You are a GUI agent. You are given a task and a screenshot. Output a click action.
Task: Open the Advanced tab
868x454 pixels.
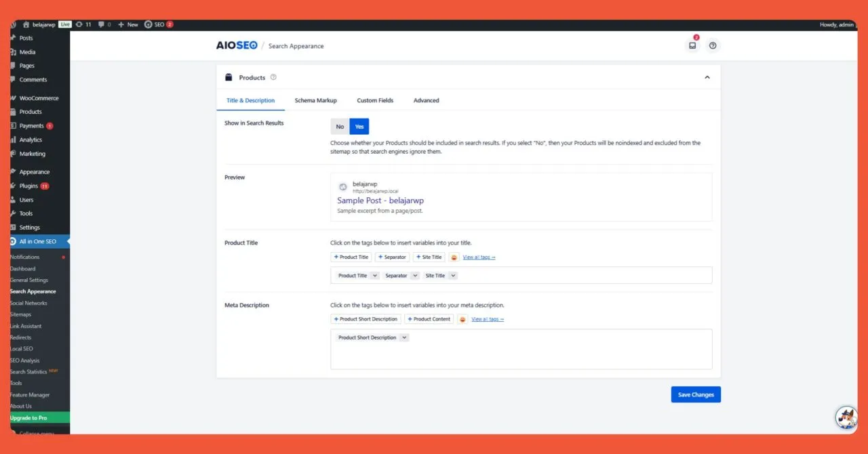[x=426, y=100]
